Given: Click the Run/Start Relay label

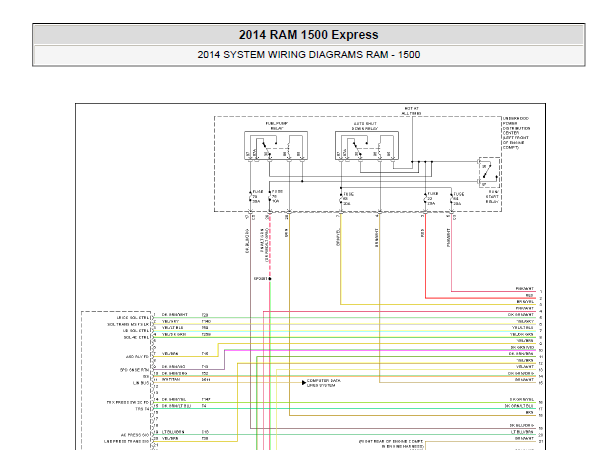Looking at the screenshot, I should pyautogui.click(x=493, y=197).
